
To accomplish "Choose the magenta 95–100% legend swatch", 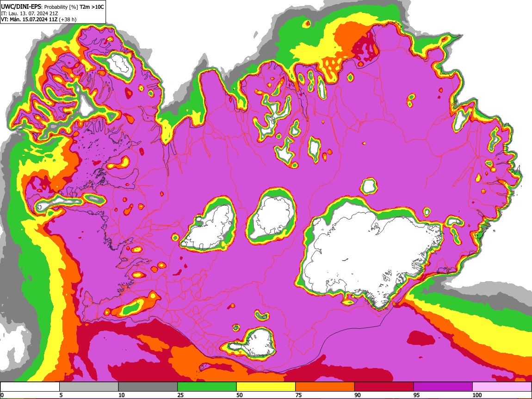I will pyautogui.click(x=443, y=387).
